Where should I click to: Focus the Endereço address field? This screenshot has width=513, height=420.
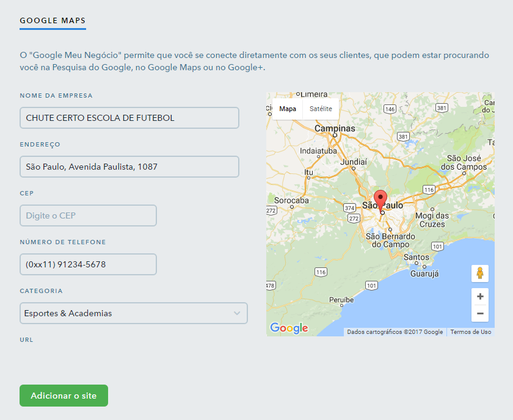129,167
